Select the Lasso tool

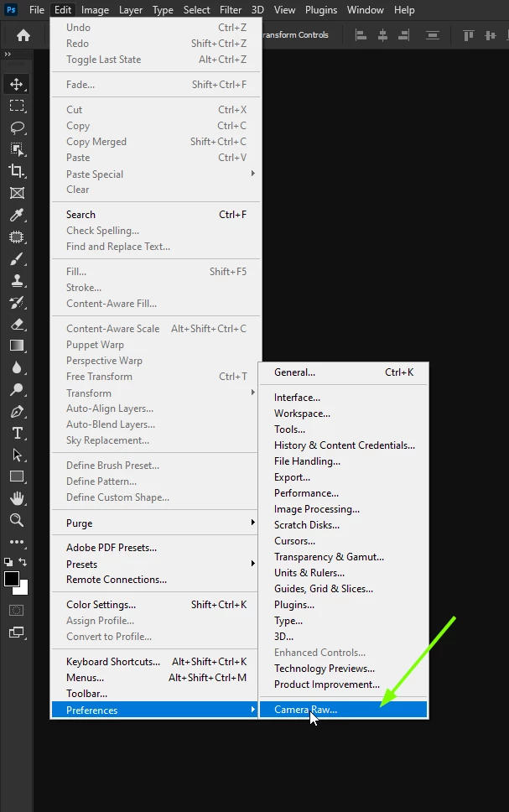coord(17,128)
